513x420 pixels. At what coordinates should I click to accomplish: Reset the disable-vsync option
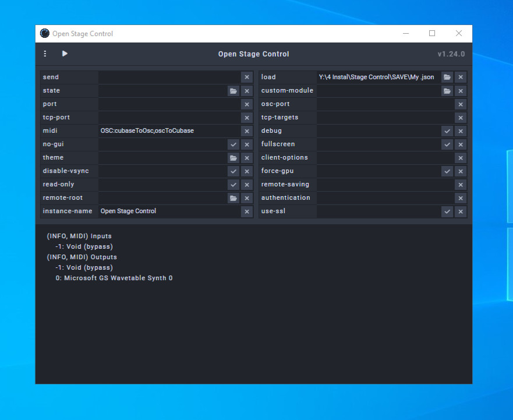click(x=247, y=171)
